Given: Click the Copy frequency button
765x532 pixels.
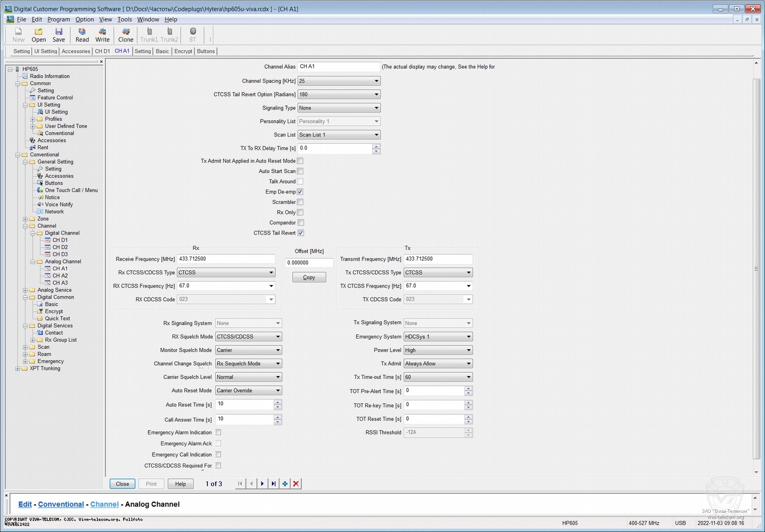Looking at the screenshot, I should tap(309, 277).
